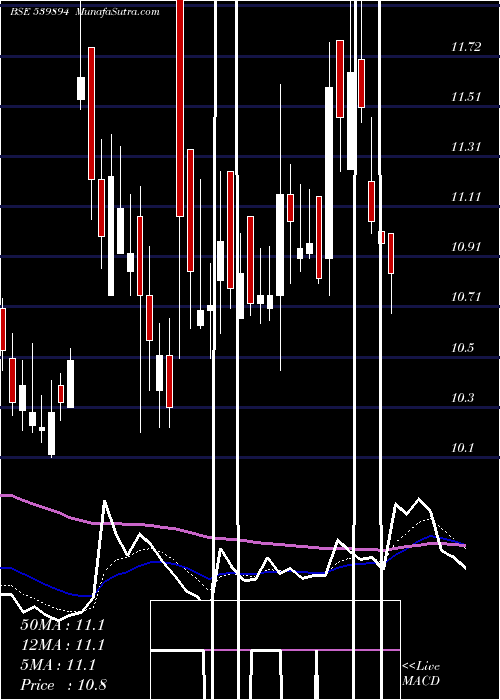Click the 10.3 price axis label
Image resolution: width=500 pixels, height=700 pixels.
click(x=462, y=398)
